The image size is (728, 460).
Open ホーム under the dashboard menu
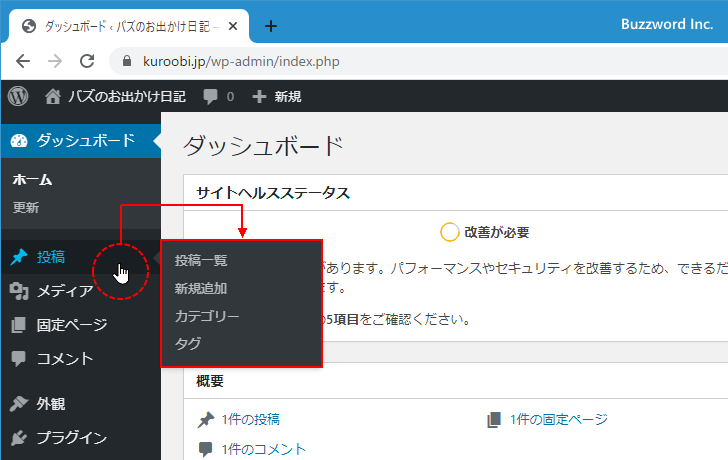pos(32,180)
